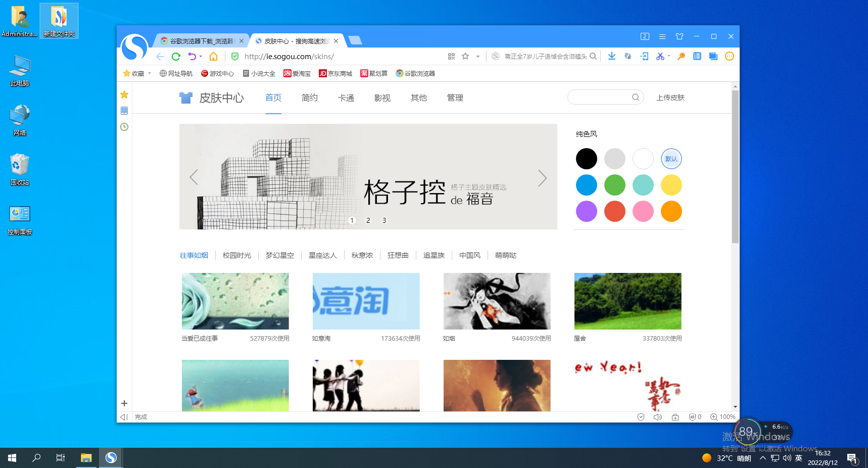This screenshot has height=468, width=868.
Task: Toggle the site security shield in status bar
Action: [641, 417]
